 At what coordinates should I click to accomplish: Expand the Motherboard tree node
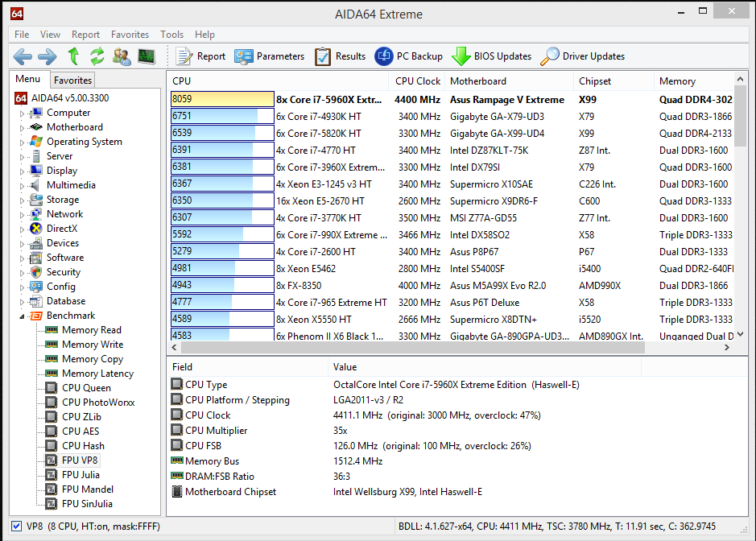[x=22, y=128]
